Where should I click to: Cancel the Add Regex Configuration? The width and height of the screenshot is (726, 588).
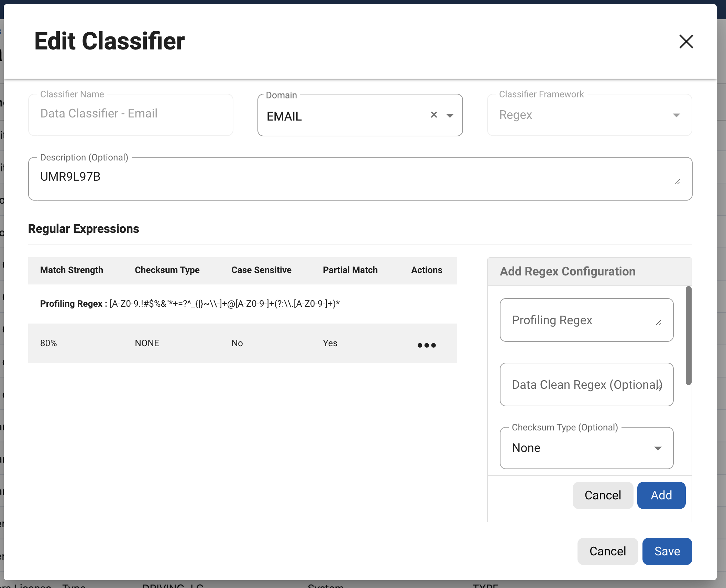[602, 495]
